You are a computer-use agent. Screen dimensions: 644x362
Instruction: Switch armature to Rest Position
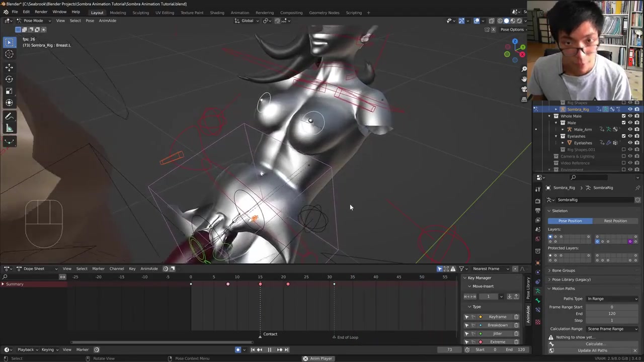(615, 221)
